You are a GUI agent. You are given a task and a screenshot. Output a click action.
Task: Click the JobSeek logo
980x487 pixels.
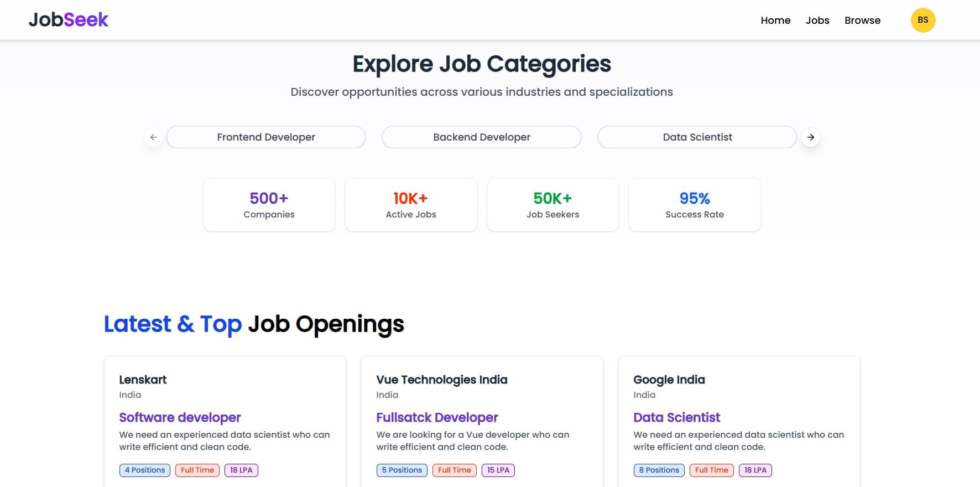[x=68, y=19]
